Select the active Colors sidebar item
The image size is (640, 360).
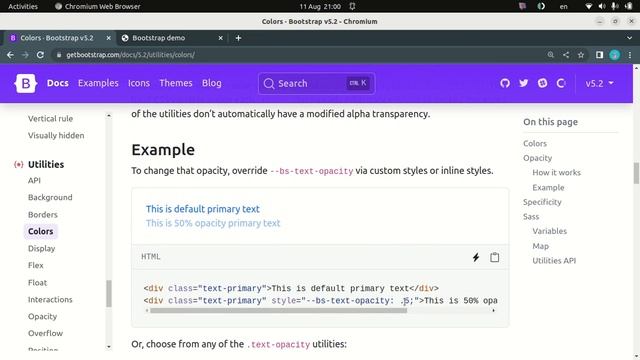[x=40, y=231]
